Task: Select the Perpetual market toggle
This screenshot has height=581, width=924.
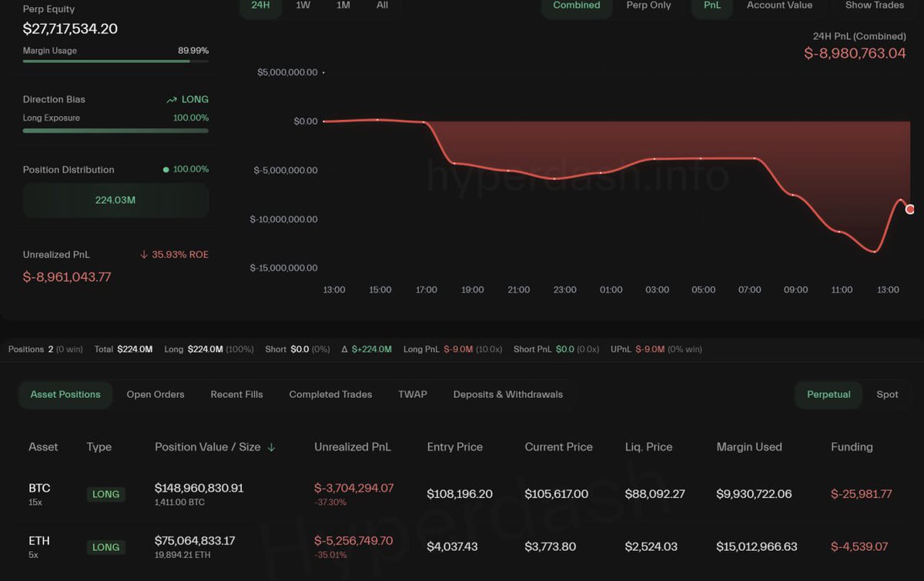Action: [829, 394]
